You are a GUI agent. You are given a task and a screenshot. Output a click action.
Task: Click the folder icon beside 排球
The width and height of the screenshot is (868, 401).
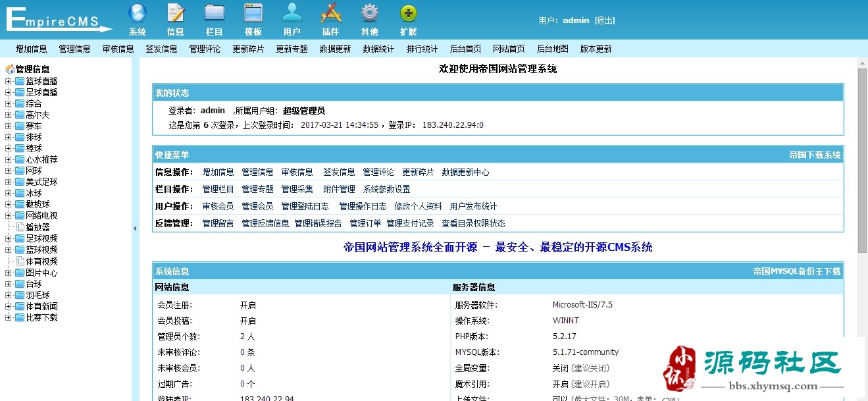click(20, 137)
